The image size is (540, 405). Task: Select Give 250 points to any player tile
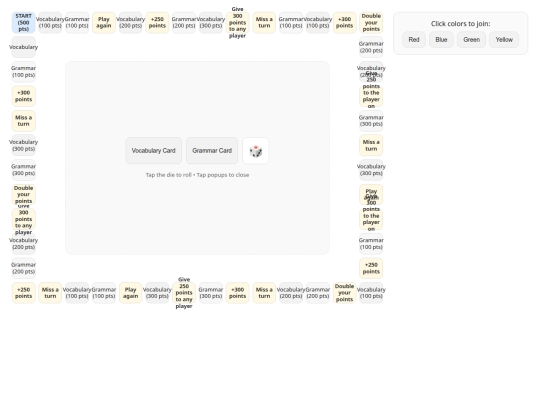pyautogui.click(x=184, y=293)
